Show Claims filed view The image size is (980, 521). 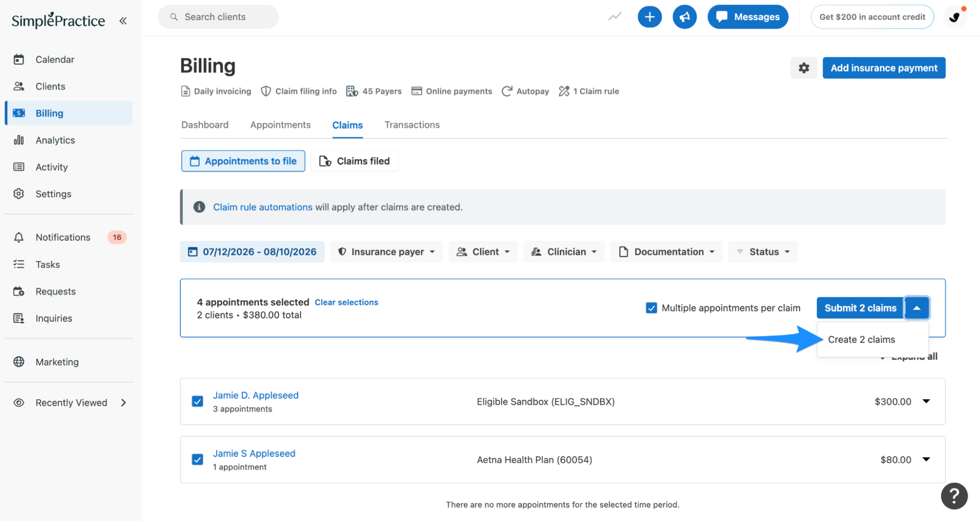pos(354,161)
